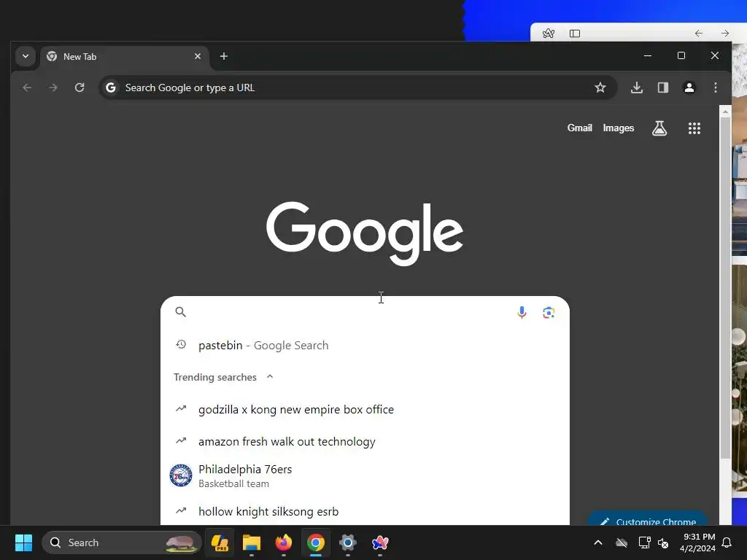Open Firefox from taskbar
This screenshot has width=747, height=560.
point(284,542)
